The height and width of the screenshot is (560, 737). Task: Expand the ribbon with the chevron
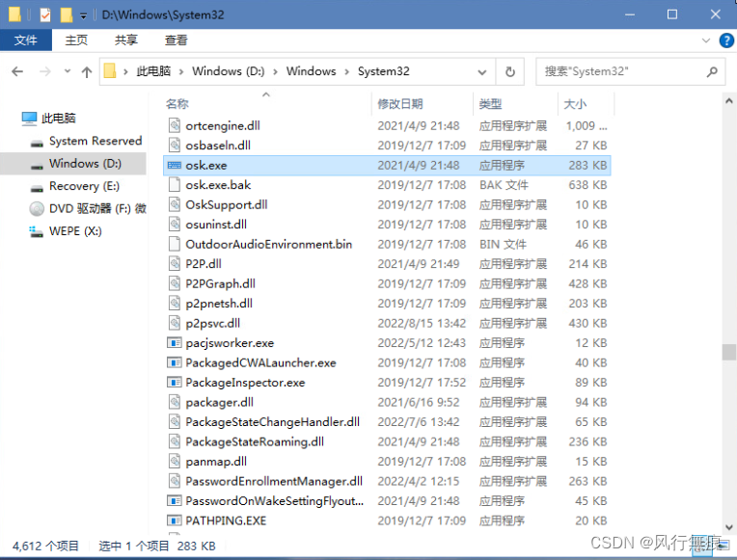pyautogui.click(x=705, y=40)
